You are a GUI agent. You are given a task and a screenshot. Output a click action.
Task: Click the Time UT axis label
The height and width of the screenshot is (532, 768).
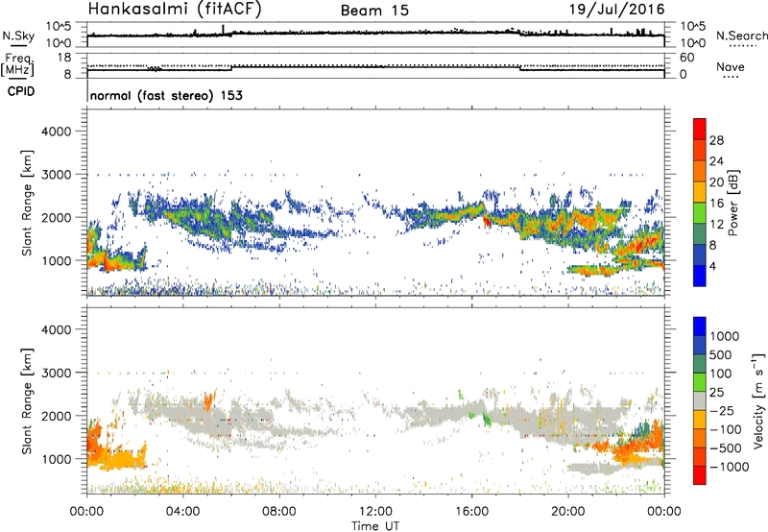(x=375, y=526)
